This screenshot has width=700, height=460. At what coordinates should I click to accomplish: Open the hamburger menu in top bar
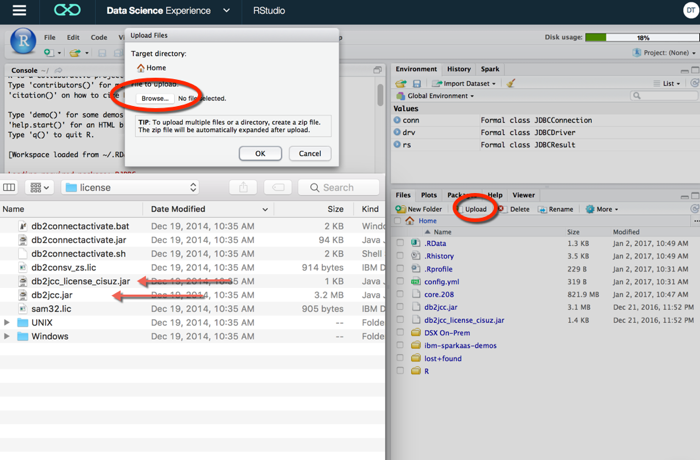19,10
